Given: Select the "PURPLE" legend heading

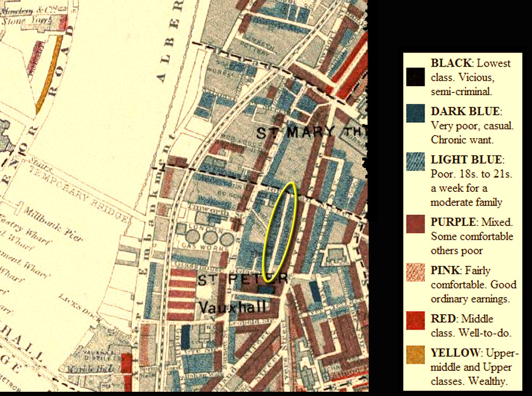Looking at the screenshot, I should click(453, 222).
